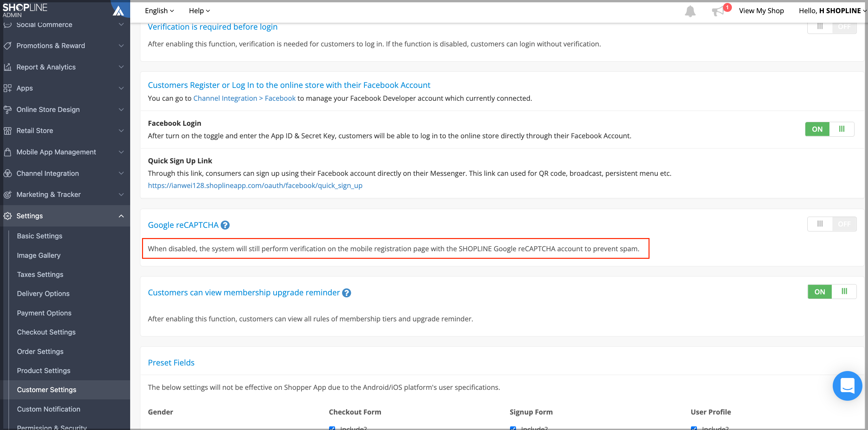
Task: Open Product Settings
Action: click(43, 370)
